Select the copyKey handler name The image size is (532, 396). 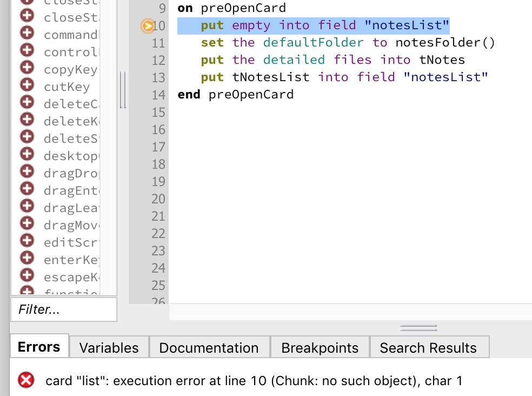pos(71,69)
